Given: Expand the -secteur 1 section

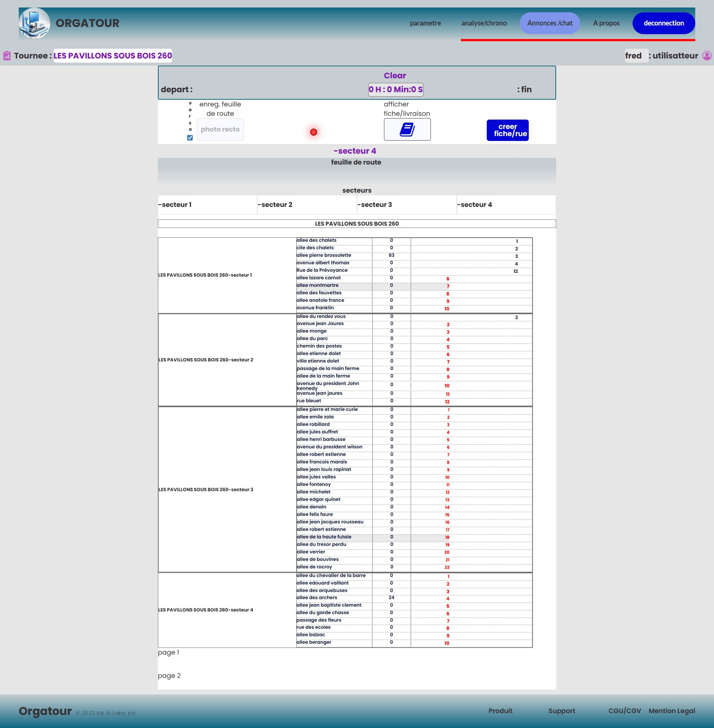Looking at the screenshot, I should coord(175,205).
